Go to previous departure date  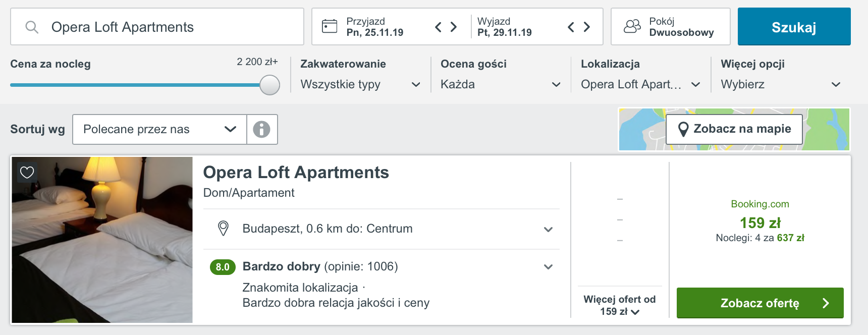pyautogui.click(x=571, y=27)
